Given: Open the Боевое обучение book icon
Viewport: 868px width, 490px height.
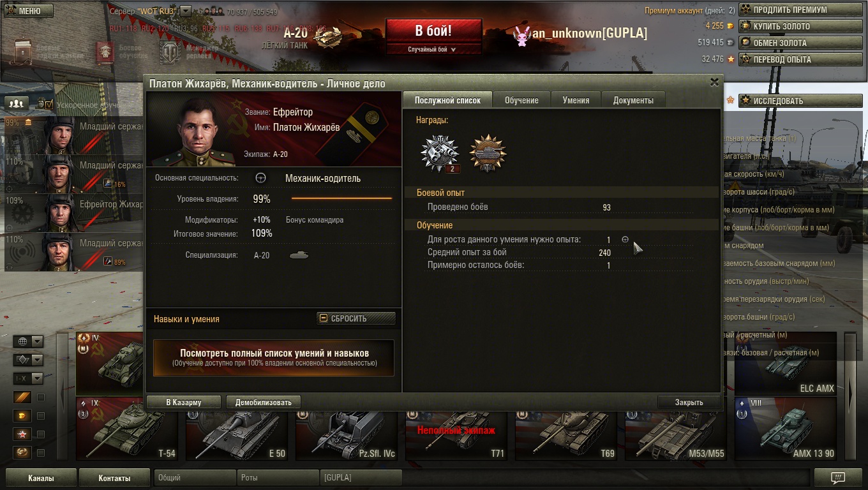Looking at the screenshot, I should pos(105,52).
